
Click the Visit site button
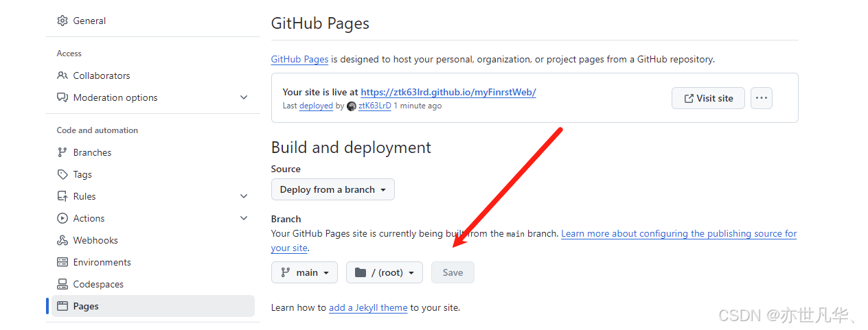(708, 98)
